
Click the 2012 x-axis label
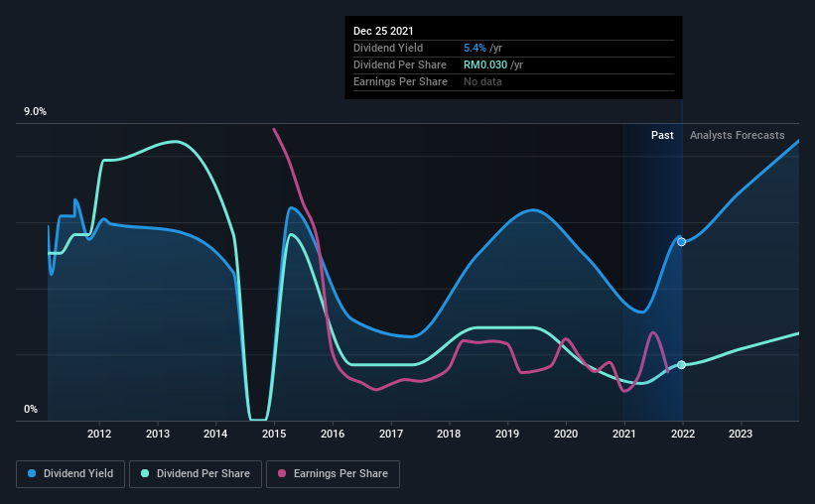[x=99, y=434]
